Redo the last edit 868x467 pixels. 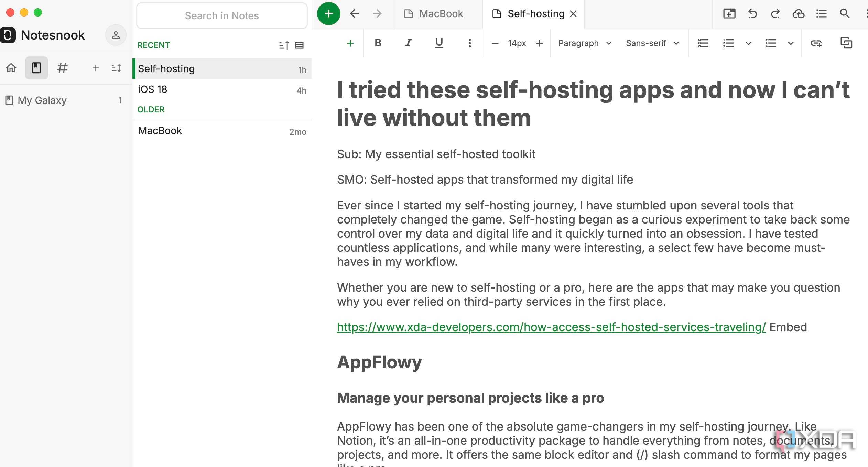pos(775,14)
